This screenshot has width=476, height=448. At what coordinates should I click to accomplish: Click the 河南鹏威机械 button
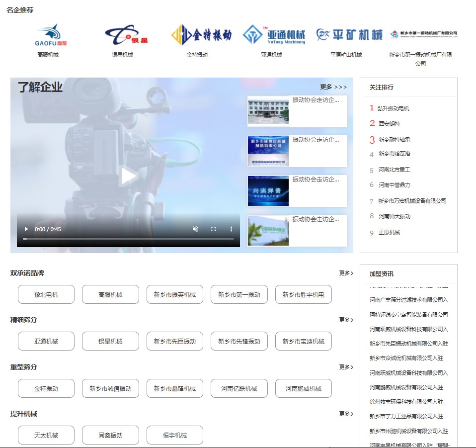coord(303,388)
